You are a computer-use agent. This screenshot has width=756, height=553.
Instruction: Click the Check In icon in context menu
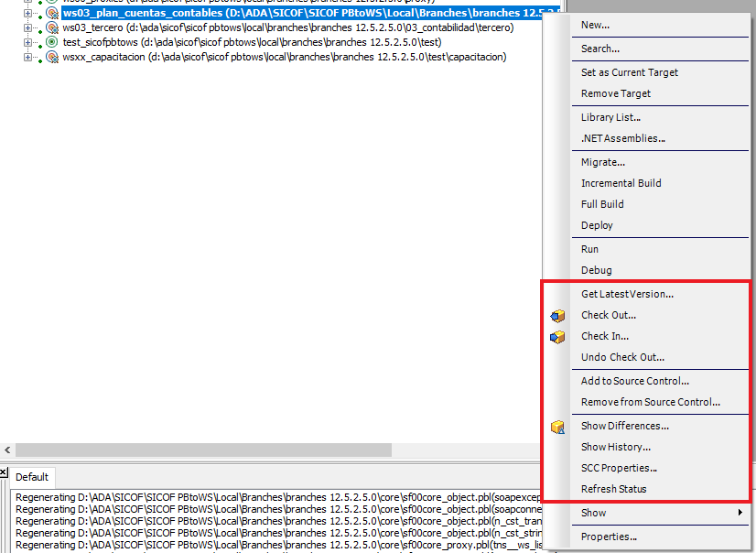(x=557, y=337)
